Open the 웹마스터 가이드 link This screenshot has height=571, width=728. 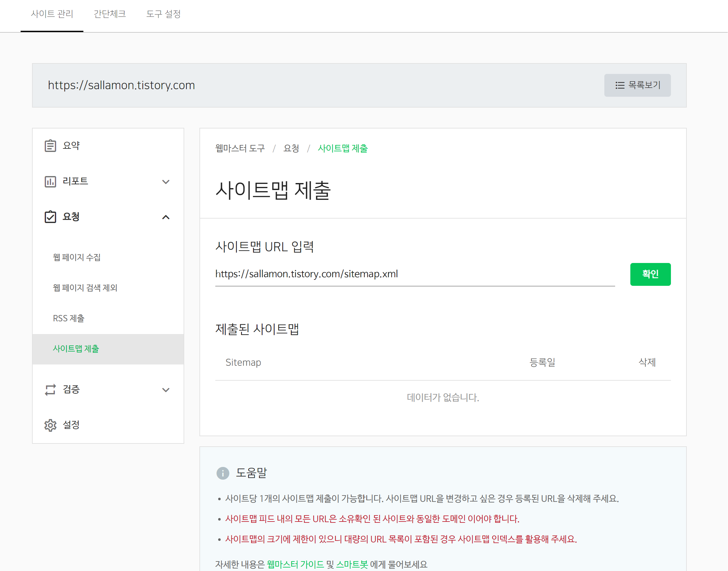click(295, 564)
